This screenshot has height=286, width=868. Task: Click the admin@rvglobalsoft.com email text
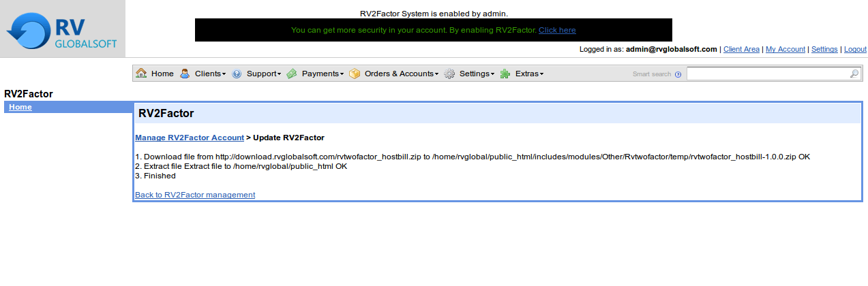[672, 49]
